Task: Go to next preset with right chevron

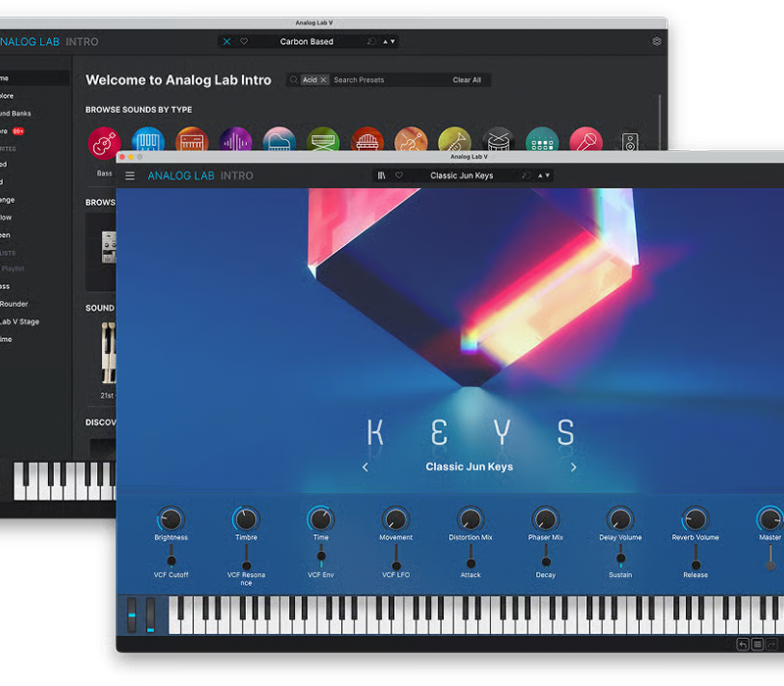Action: point(573,467)
